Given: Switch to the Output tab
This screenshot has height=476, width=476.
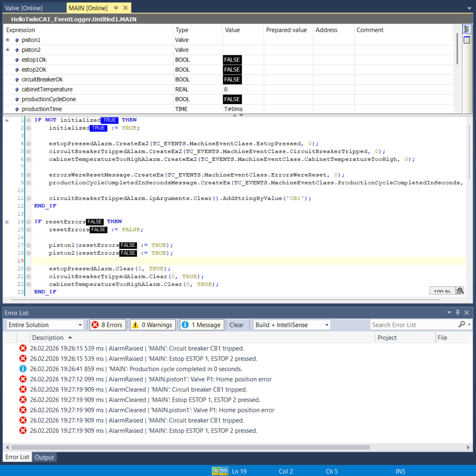Looking at the screenshot, I should (x=45, y=457).
